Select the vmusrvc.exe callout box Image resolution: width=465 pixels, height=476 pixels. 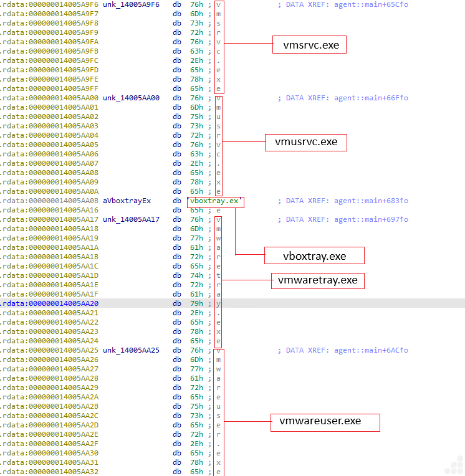(305, 142)
